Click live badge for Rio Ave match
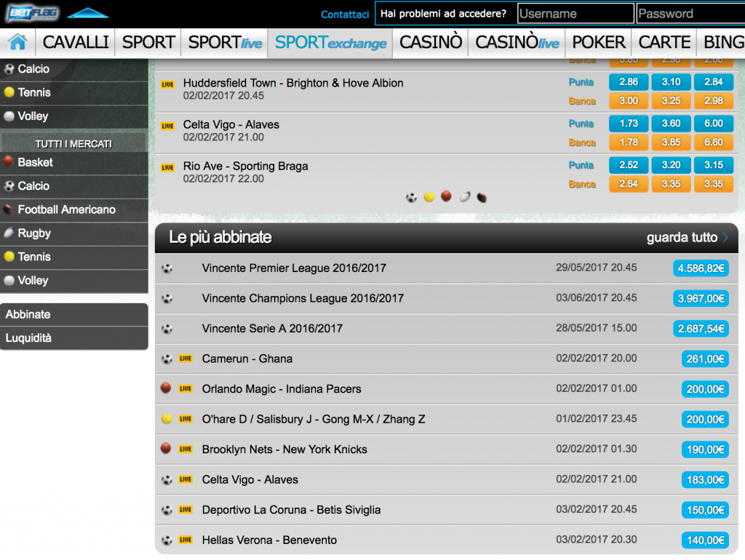This screenshot has height=560, width=745. [x=168, y=168]
